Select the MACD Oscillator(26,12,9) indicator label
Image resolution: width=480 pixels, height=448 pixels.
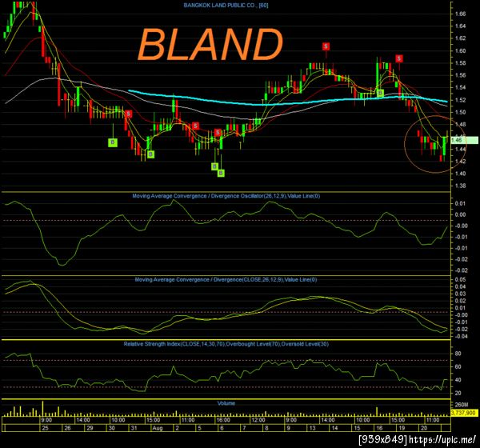click(x=226, y=196)
